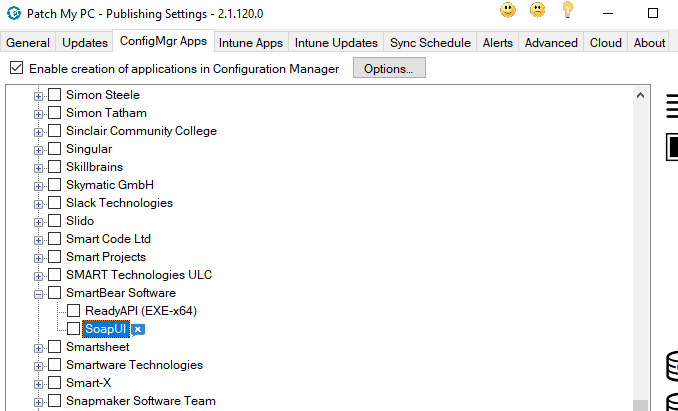Select the Skymatic GmbH label
678x411 pixels.
(x=110, y=185)
